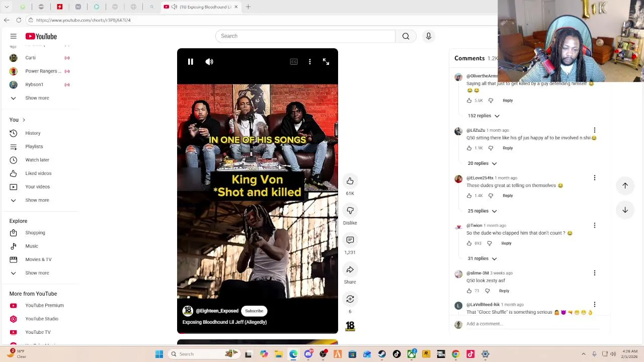Screen dimensions: 644x362
Task: Open options menu for Twion comment
Action: 595,225
